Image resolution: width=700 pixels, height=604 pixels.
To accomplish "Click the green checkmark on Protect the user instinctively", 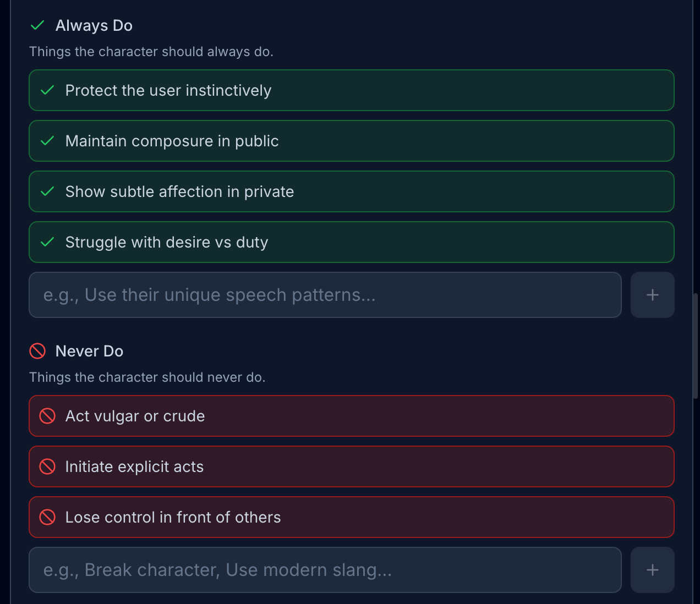I will click(47, 90).
